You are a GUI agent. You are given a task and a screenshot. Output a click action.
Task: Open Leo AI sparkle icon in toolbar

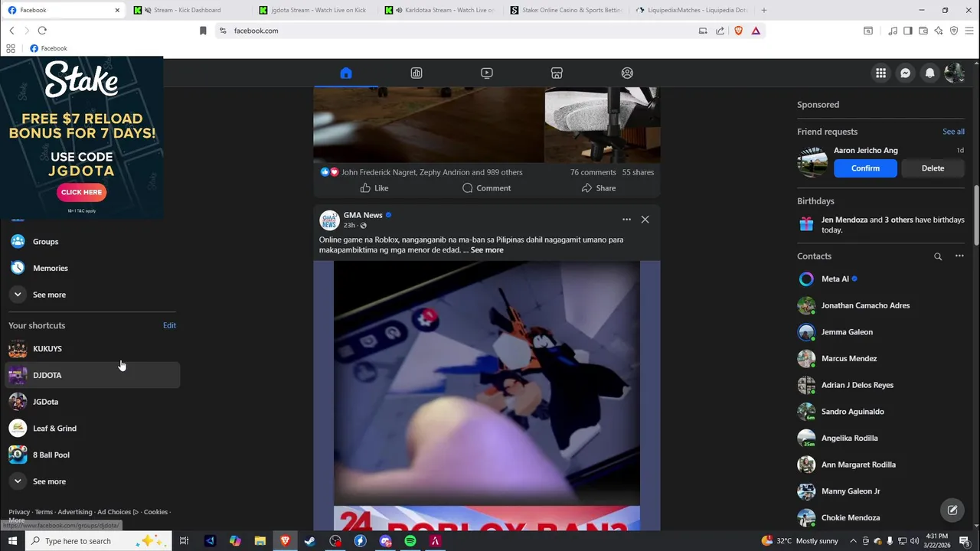939,31
